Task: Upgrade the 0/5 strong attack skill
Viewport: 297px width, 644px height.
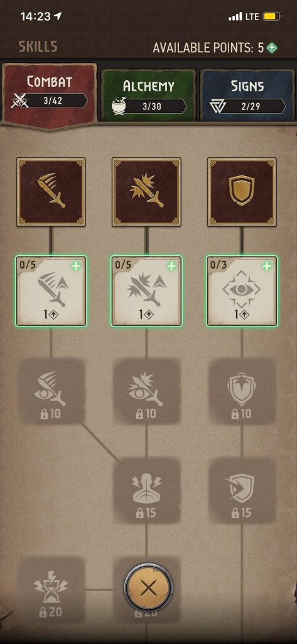Action: (x=146, y=291)
